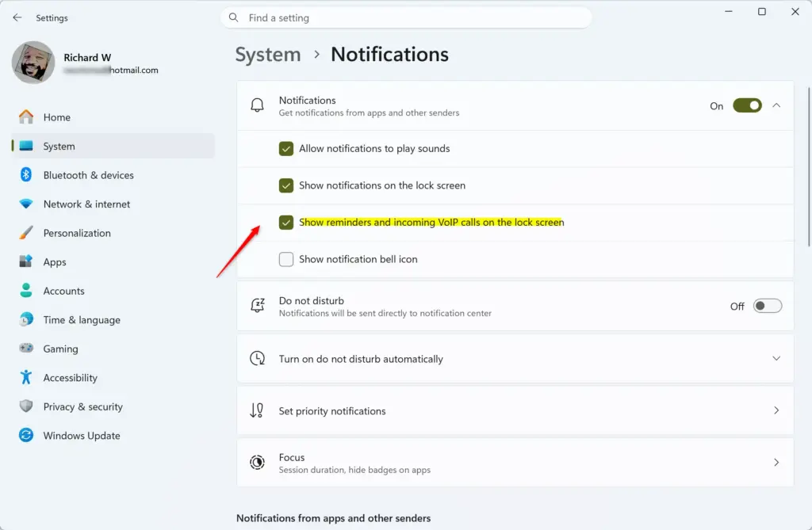Expand Turn on do not disturb automatically chevron
Screen dimensions: 812x530
point(776,358)
